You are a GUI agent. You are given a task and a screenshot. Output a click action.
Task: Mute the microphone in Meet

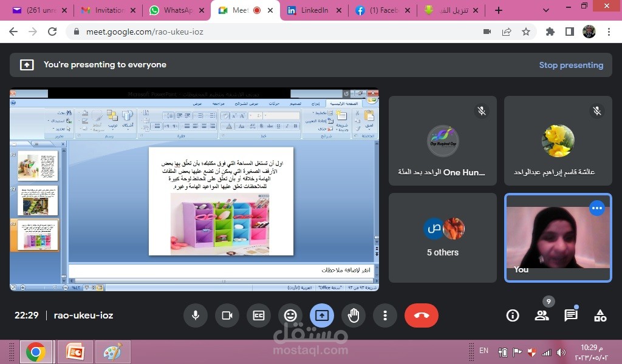coord(196,315)
